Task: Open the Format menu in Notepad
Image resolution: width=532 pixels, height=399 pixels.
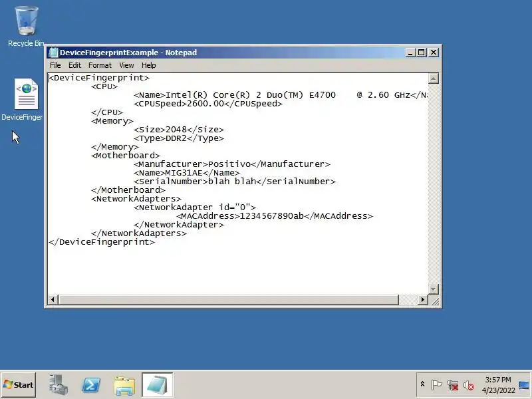Action: 100,65
